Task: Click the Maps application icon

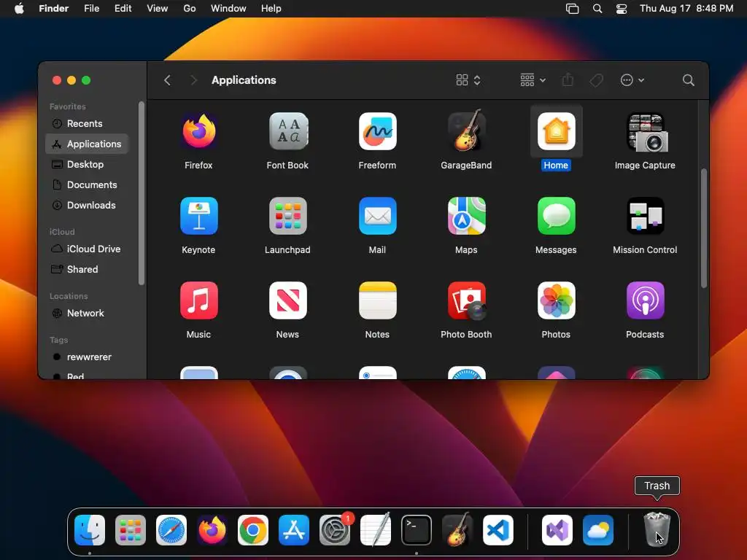Action: (466, 216)
